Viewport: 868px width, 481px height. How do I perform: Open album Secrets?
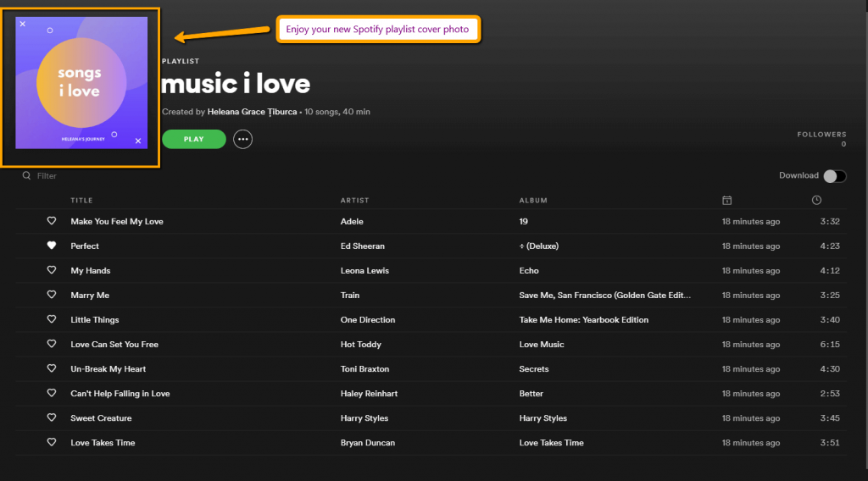pos(534,368)
